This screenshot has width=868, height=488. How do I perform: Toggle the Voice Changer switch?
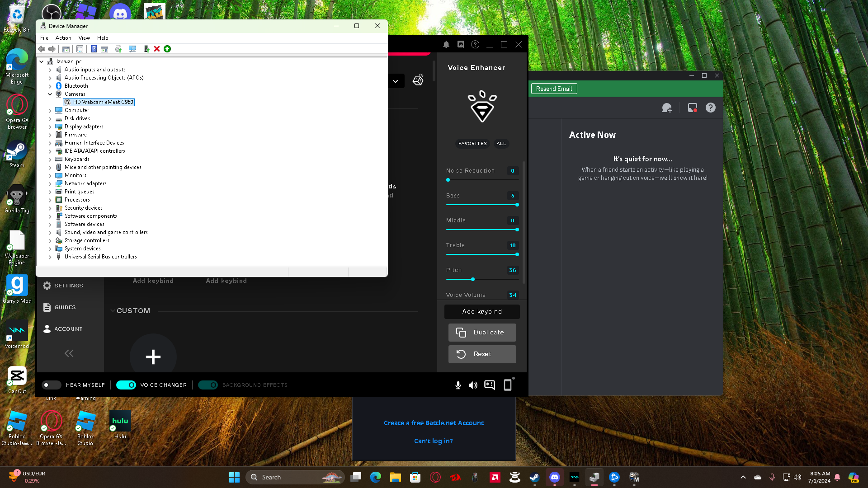pos(126,385)
